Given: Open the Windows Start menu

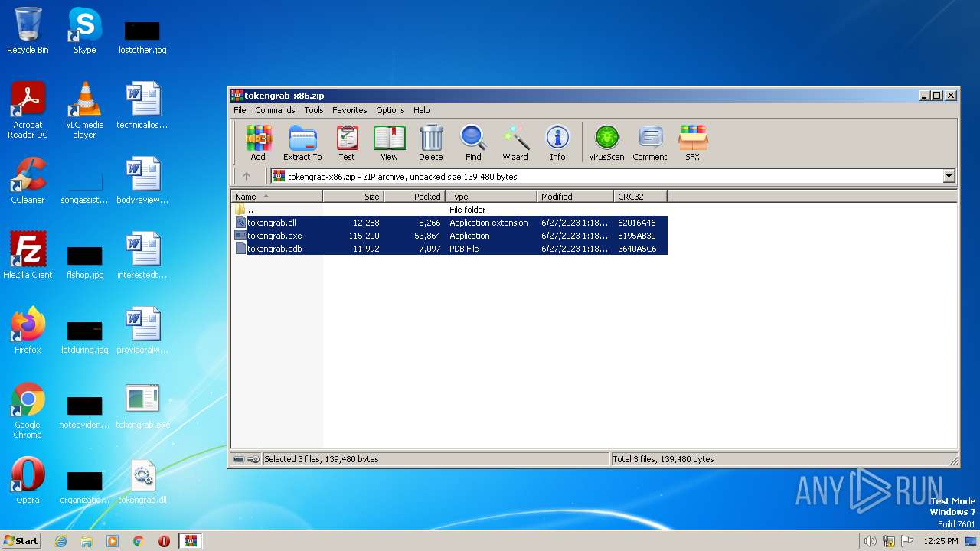Looking at the screenshot, I should point(21,540).
